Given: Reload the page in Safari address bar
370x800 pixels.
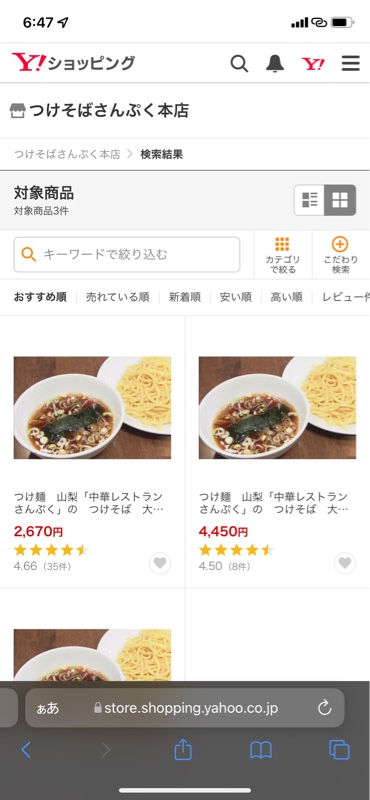Looking at the screenshot, I should pos(325,708).
